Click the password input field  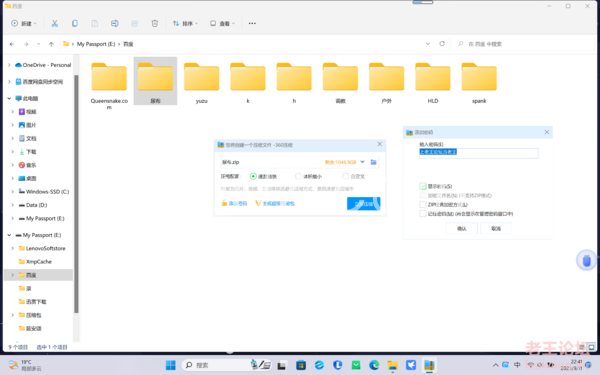click(x=479, y=153)
